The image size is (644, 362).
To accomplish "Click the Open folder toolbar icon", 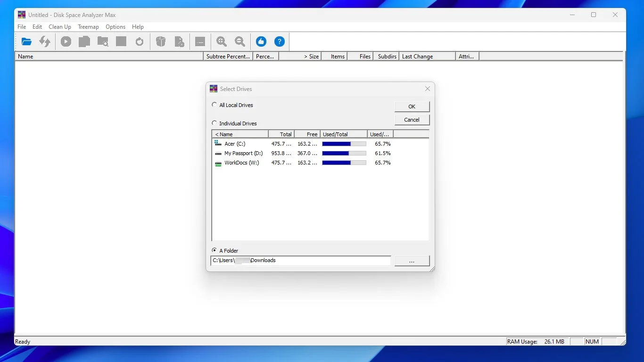I will pos(26,41).
